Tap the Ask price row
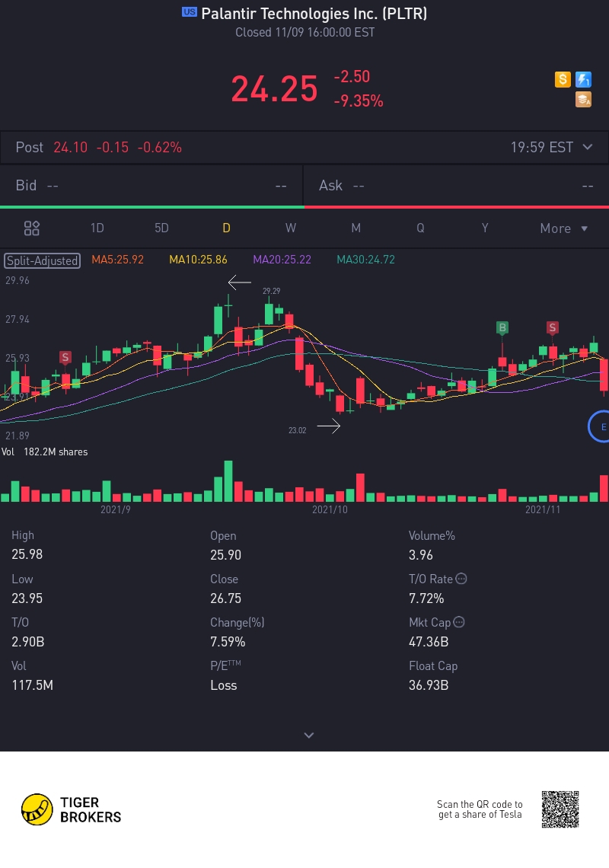The image size is (609, 868). 457,186
